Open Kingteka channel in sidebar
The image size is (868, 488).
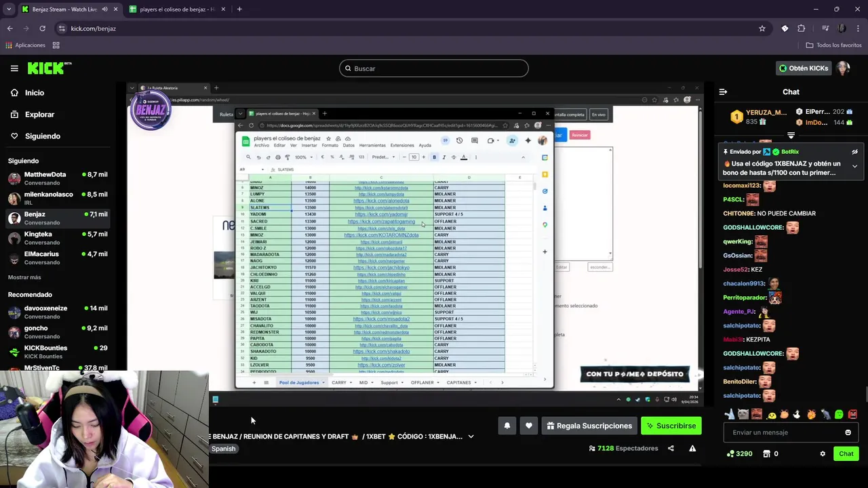(58, 238)
